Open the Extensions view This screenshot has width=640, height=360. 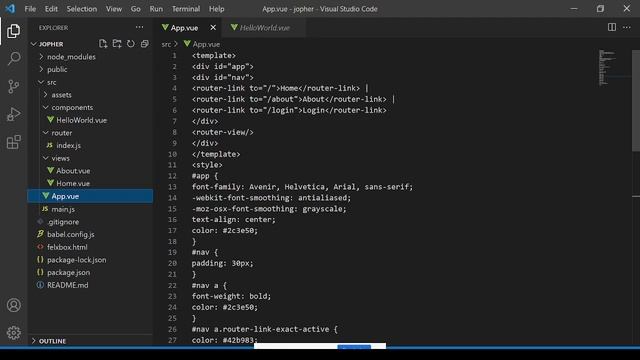click(x=13, y=142)
